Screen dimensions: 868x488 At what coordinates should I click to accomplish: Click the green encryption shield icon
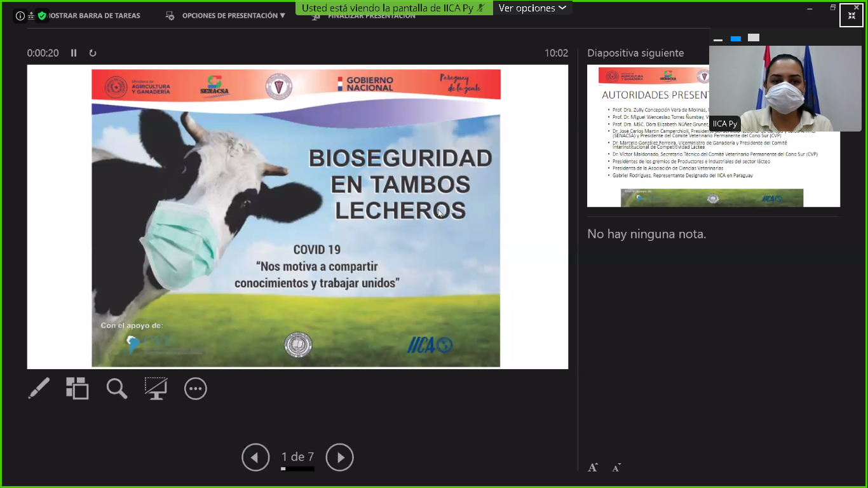click(x=42, y=16)
